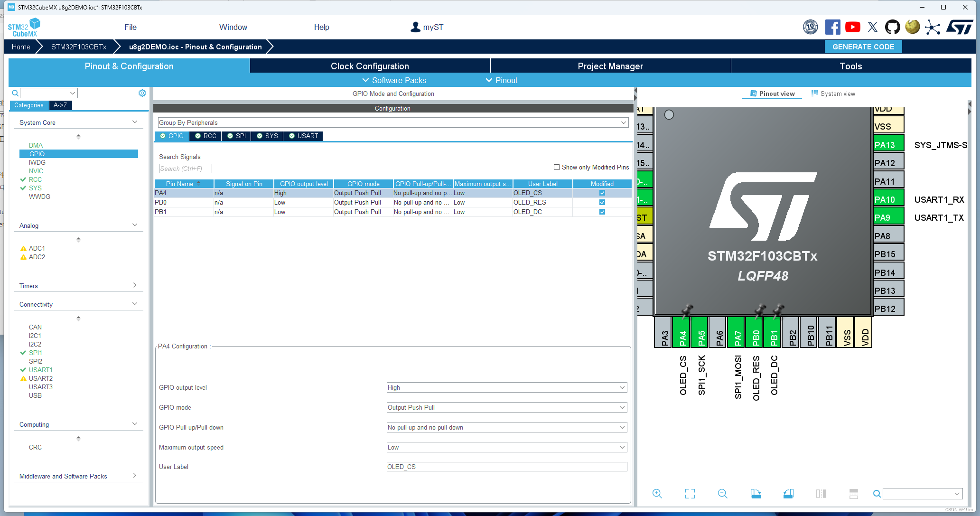Open the GPIO Pull-up/Pull-down dropdown
This screenshot has width=980, height=516.
507,427
